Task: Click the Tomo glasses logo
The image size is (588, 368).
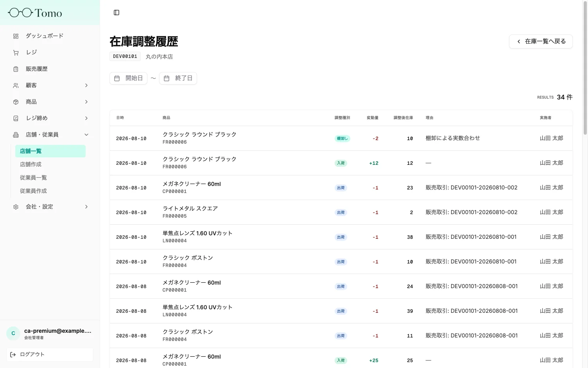Action: coord(35,13)
